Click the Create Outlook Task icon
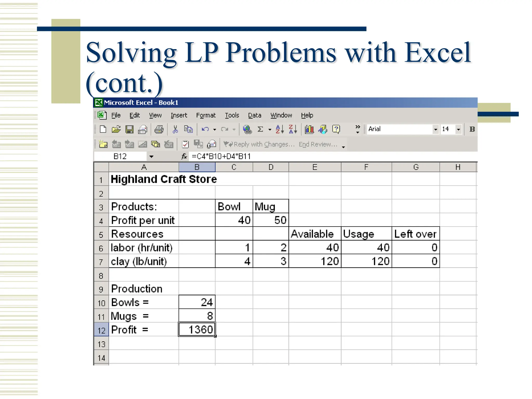 point(185,144)
